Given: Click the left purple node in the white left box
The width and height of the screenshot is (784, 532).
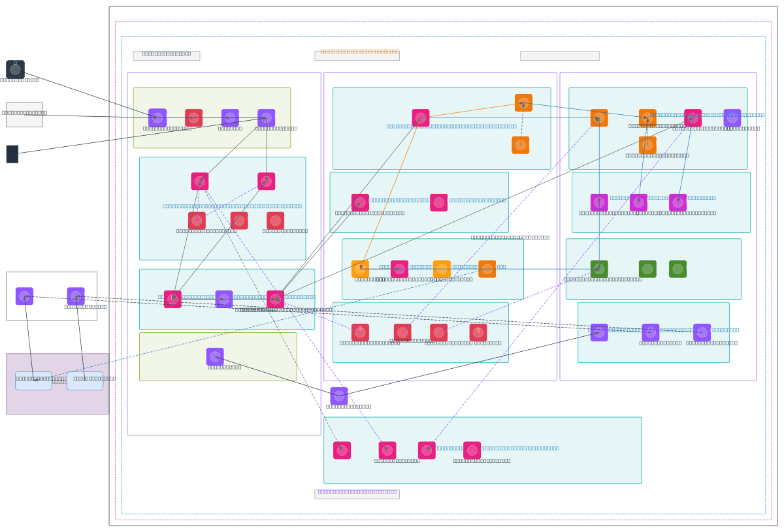Looking at the screenshot, I should (x=24, y=296).
